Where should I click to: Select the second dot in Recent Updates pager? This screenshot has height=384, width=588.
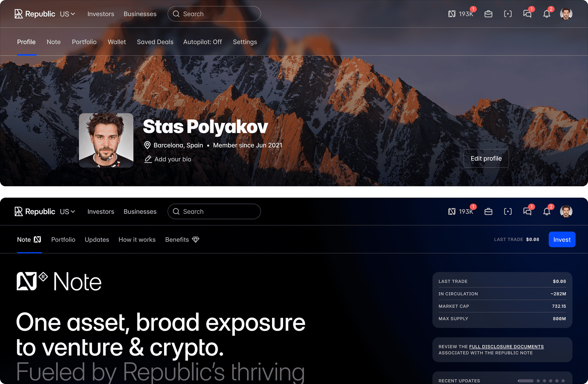point(538,381)
